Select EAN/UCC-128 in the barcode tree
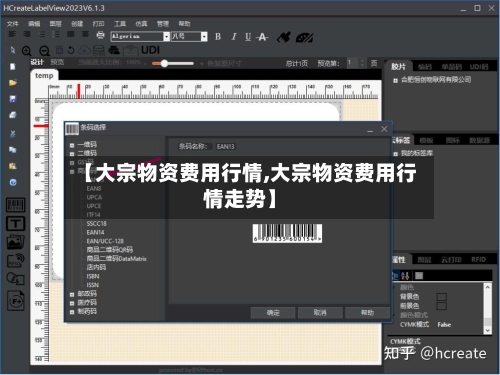Image resolution: width=500 pixels, height=375 pixels. coord(105,241)
